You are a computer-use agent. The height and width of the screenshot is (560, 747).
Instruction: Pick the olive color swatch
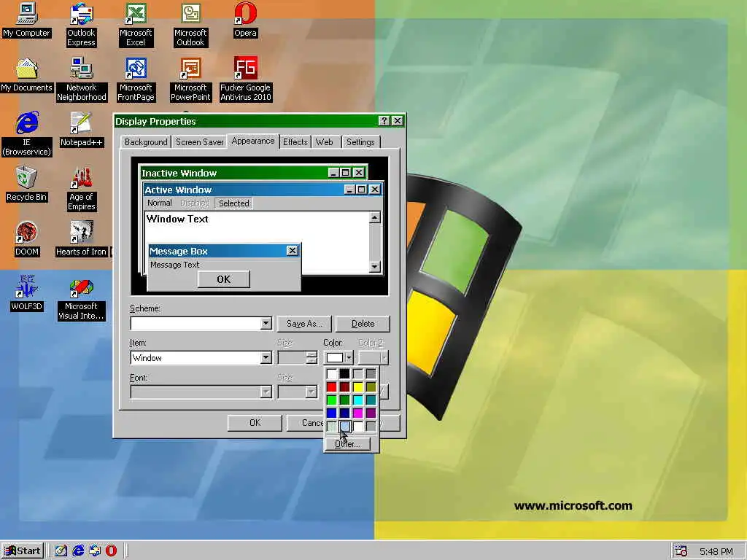[371, 387]
